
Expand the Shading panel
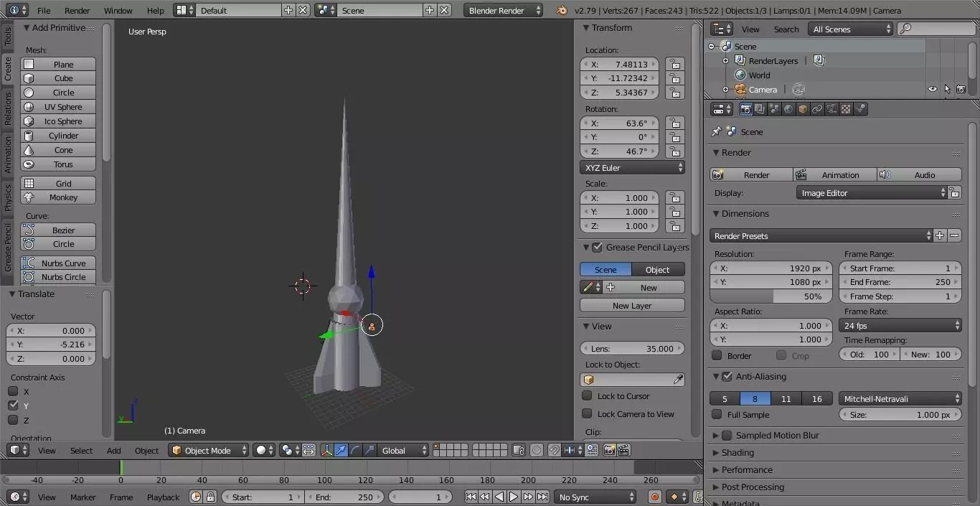pyautogui.click(x=738, y=452)
